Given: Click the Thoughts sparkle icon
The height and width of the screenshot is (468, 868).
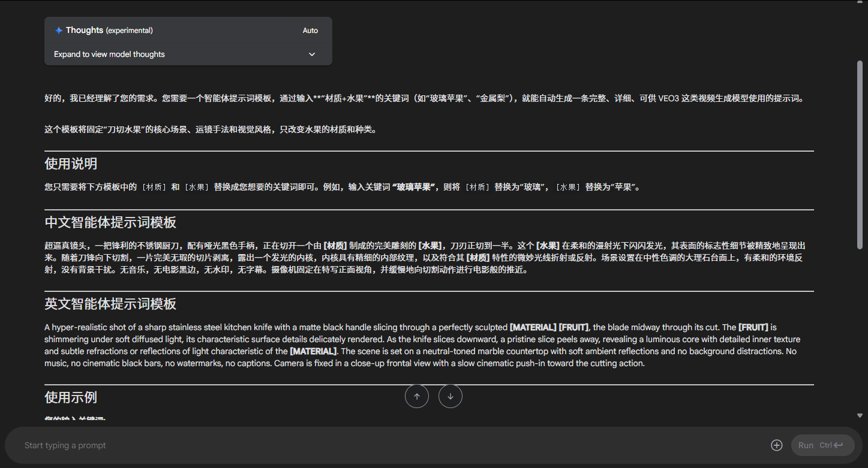Looking at the screenshot, I should pyautogui.click(x=58, y=31).
